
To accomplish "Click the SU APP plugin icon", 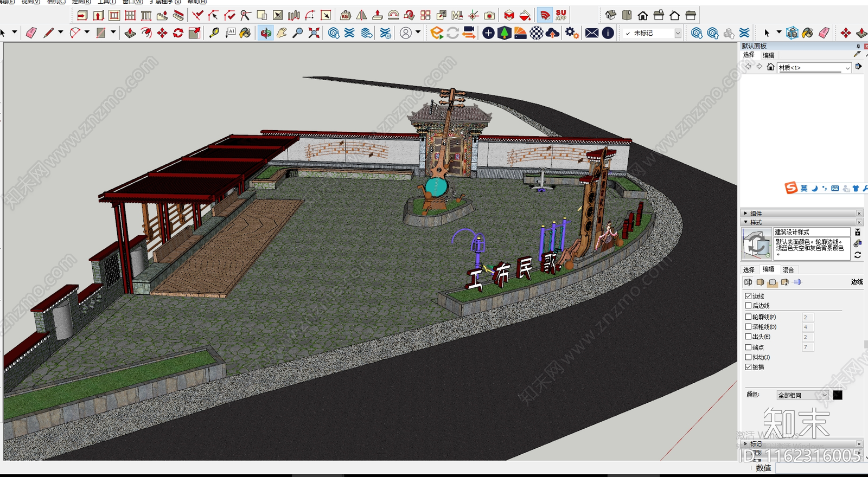I will click(x=561, y=15).
